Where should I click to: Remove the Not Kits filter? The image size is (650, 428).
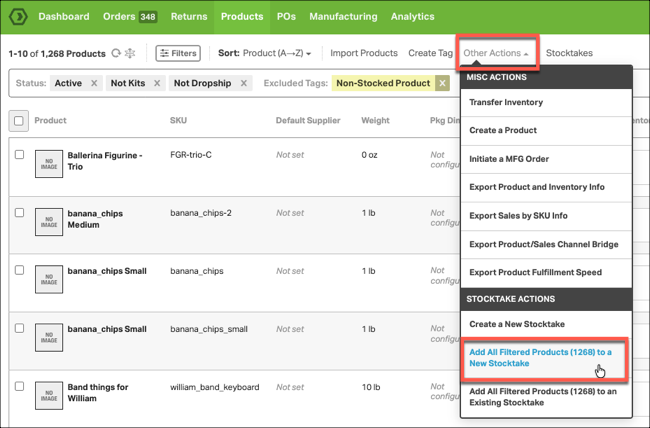(157, 83)
